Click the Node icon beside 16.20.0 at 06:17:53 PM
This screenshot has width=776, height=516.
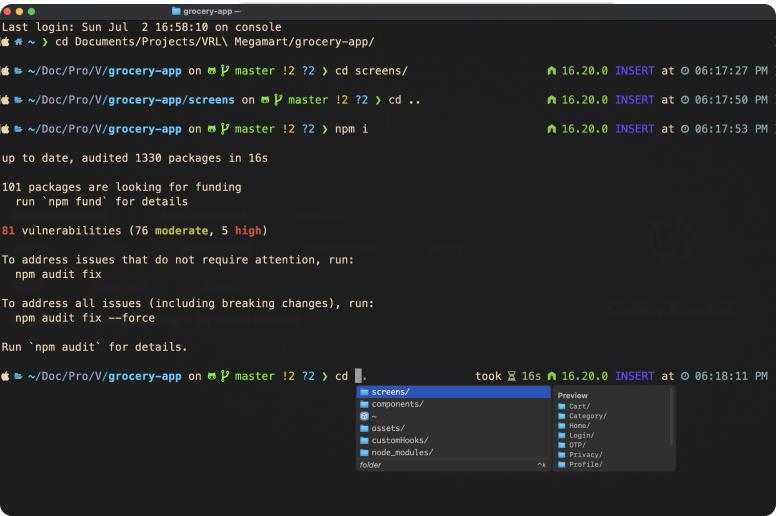pyautogui.click(x=551, y=129)
